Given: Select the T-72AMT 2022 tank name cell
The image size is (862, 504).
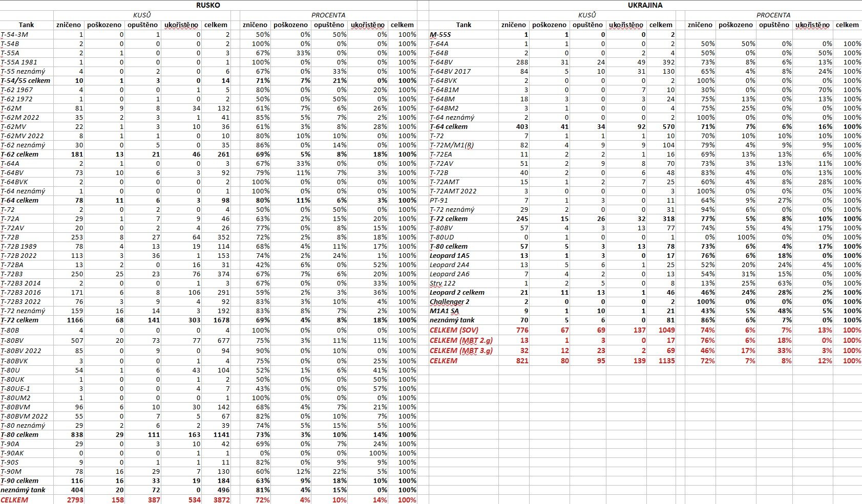Looking at the screenshot, I should tap(453, 191).
